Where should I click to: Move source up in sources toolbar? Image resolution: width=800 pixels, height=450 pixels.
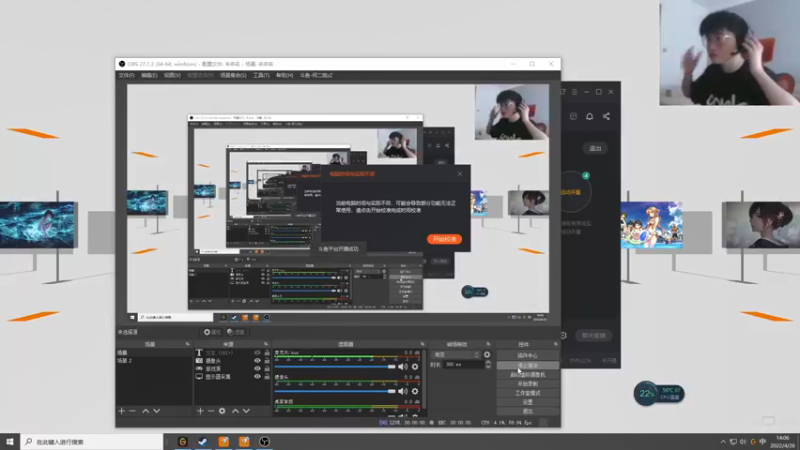coord(235,411)
